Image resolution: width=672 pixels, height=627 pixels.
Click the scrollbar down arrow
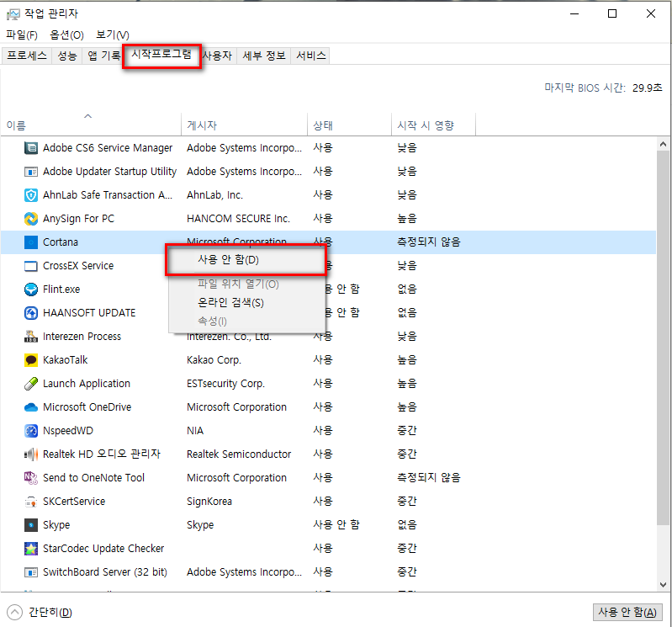(x=663, y=585)
